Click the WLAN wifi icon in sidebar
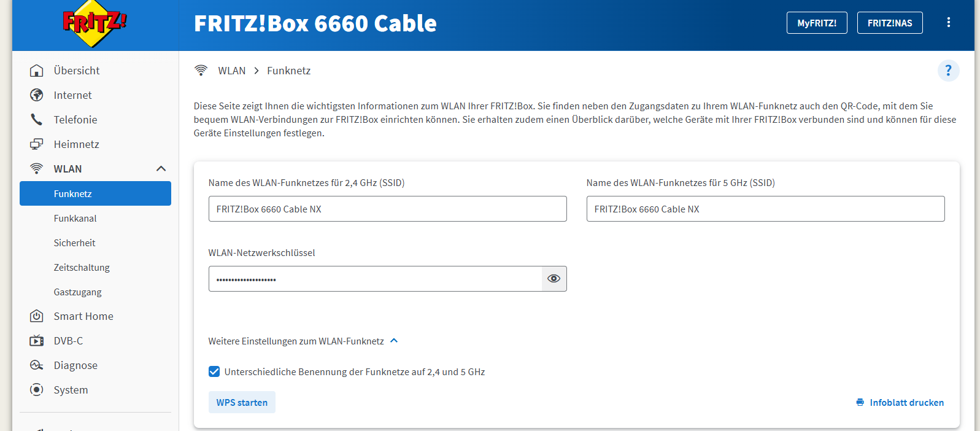 pos(37,169)
